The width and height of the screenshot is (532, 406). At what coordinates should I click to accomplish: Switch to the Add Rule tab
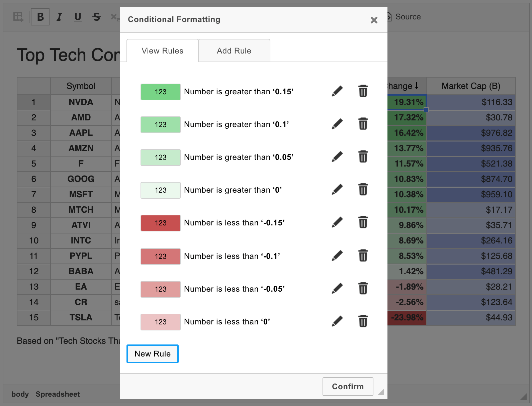pyautogui.click(x=234, y=51)
